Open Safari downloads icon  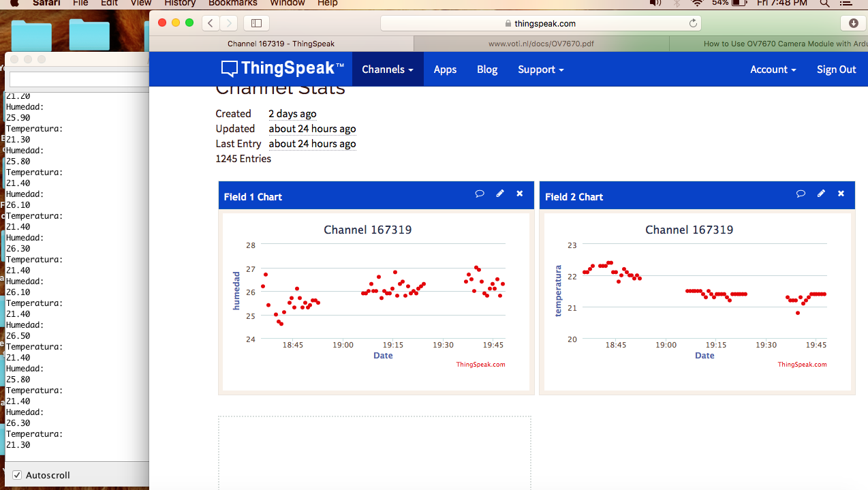coord(852,22)
